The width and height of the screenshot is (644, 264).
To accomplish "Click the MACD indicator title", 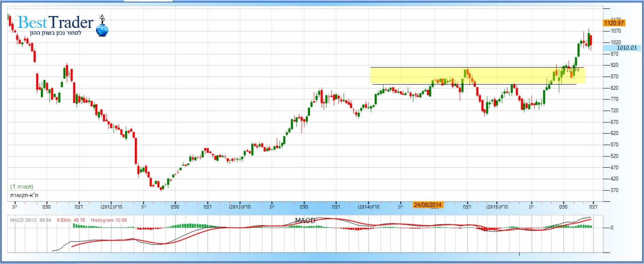I will [305, 220].
